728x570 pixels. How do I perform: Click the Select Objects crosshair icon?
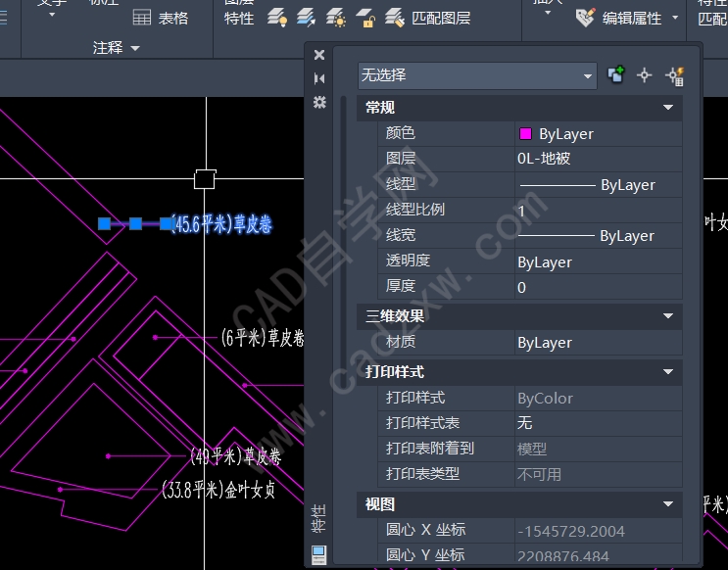point(644,75)
